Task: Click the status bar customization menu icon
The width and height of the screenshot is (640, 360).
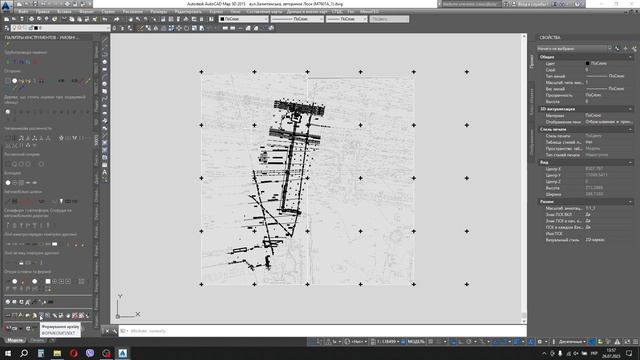Action: 635,342
